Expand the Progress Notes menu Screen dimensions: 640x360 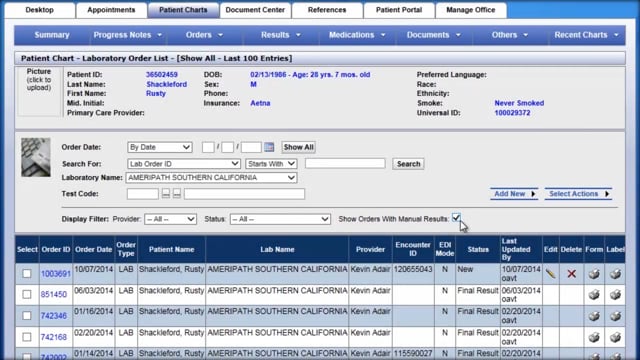click(127, 35)
